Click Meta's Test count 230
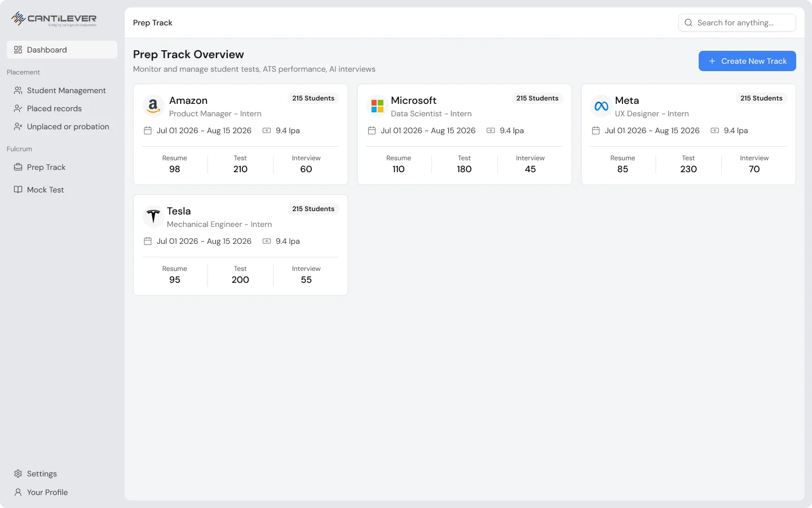The width and height of the screenshot is (812, 508). click(x=689, y=169)
